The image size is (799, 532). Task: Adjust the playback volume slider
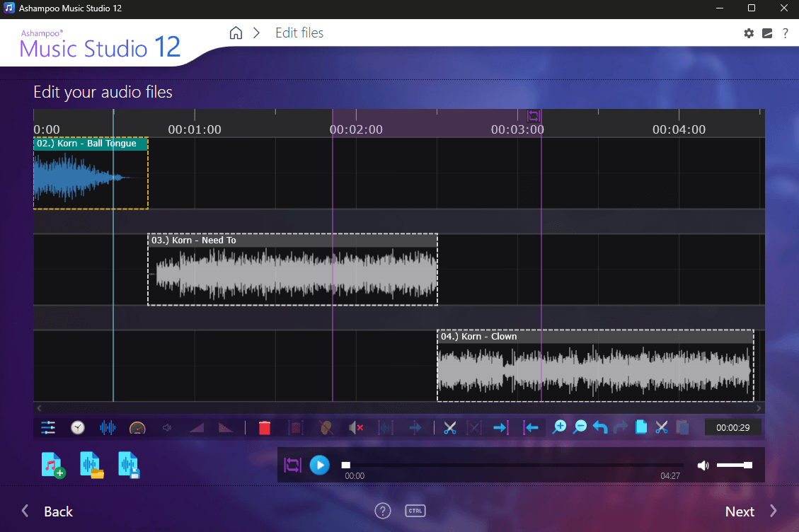pos(734,465)
